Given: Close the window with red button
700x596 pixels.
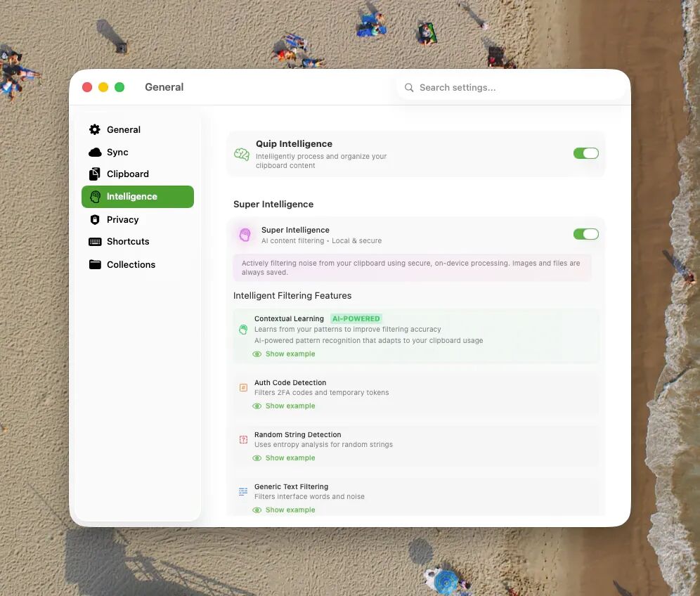Looking at the screenshot, I should (87, 87).
